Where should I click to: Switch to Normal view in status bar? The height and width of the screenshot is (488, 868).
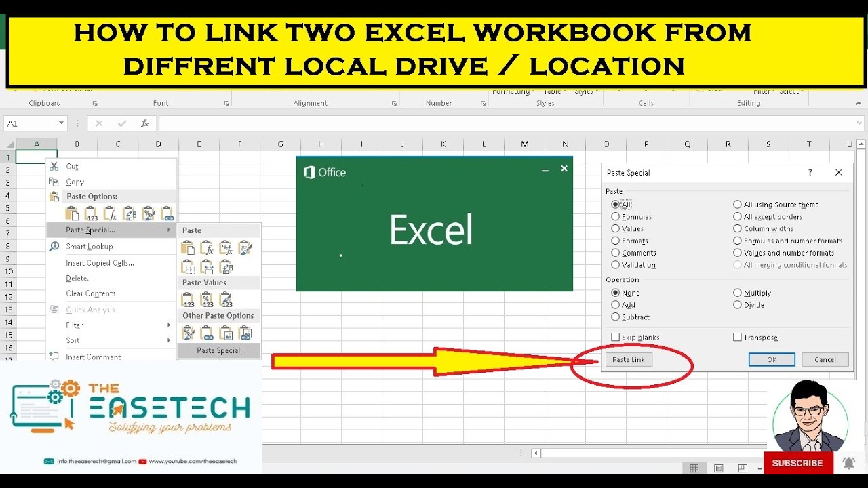click(x=694, y=468)
